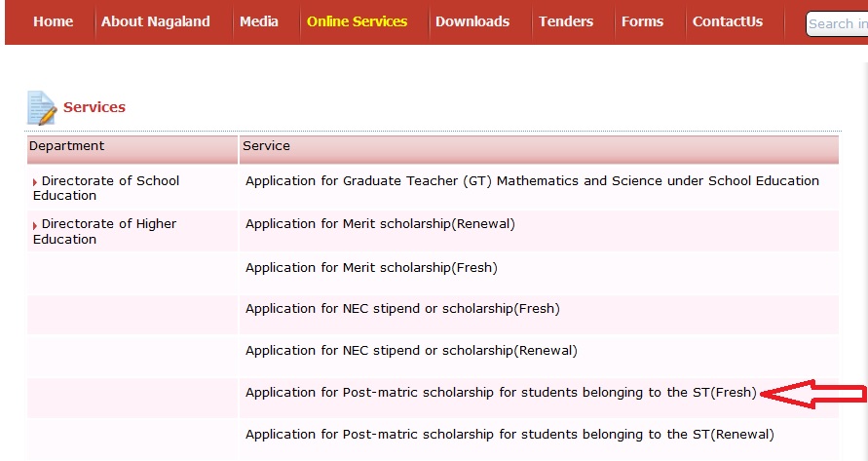The height and width of the screenshot is (461, 868).
Task: Click the search input field
Action: point(836,23)
